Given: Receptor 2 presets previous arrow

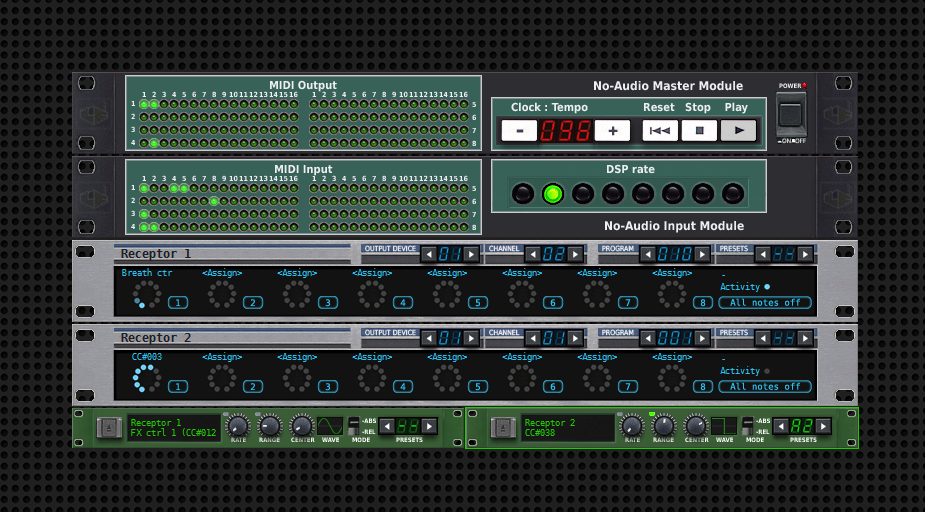Looking at the screenshot, I should (763, 338).
